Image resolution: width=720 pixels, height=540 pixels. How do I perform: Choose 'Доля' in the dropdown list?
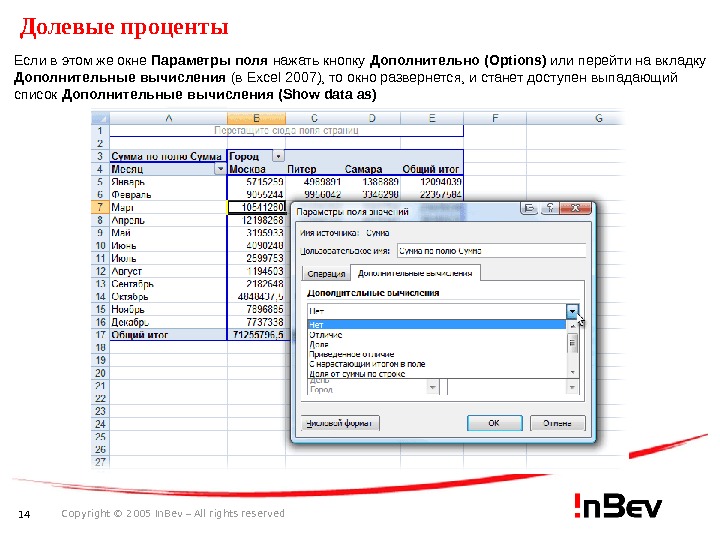coord(436,344)
